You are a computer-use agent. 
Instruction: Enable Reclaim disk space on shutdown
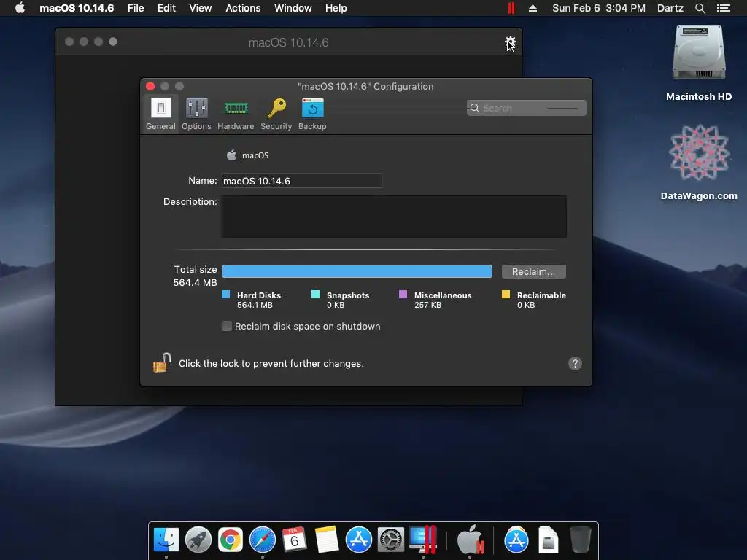click(x=227, y=326)
